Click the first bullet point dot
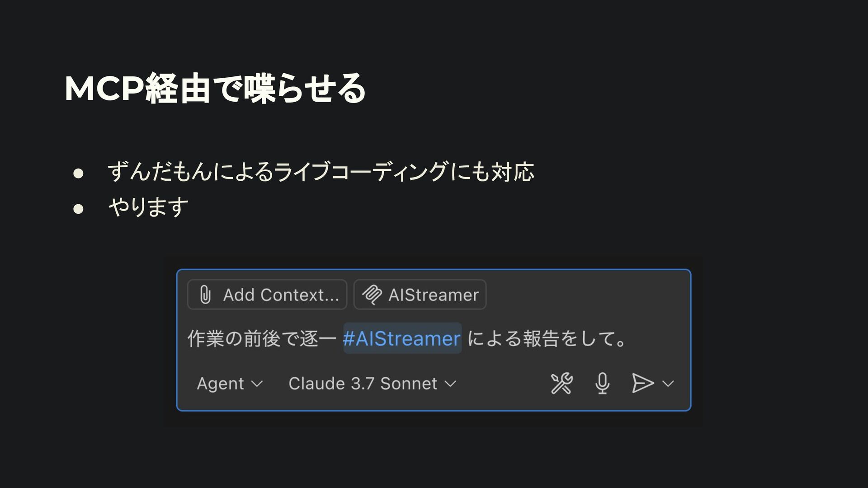Screen dimensions: 868x488 78,174
